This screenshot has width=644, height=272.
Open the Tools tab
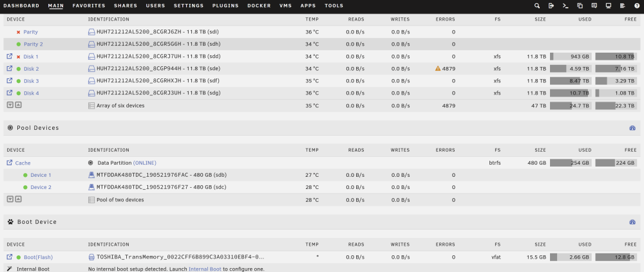pos(334,6)
